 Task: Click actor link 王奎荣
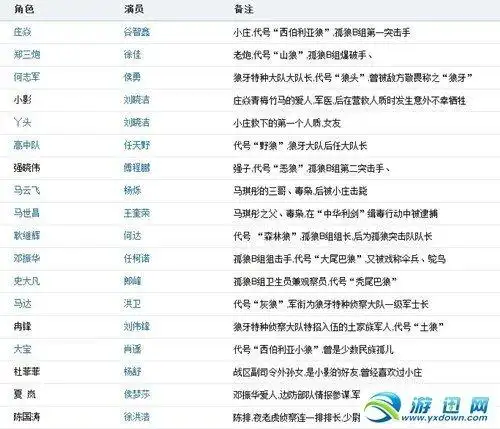click(x=137, y=213)
